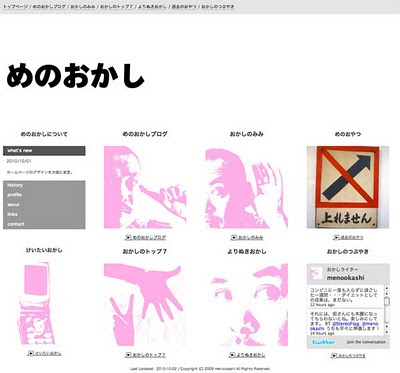Click the ホームページのデザインを大幅に変更 news text
The width and height of the screenshot is (400, 373).
[x=40, y=172]
